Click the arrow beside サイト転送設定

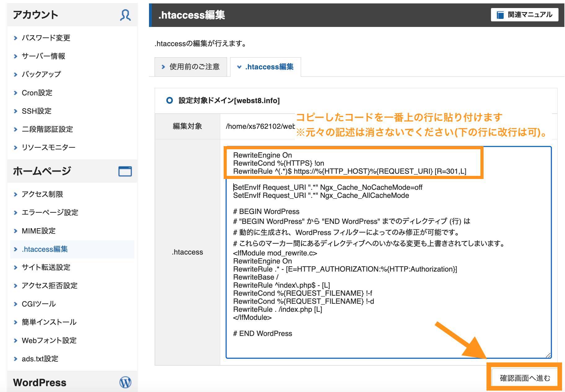click(x=15, y=267)
